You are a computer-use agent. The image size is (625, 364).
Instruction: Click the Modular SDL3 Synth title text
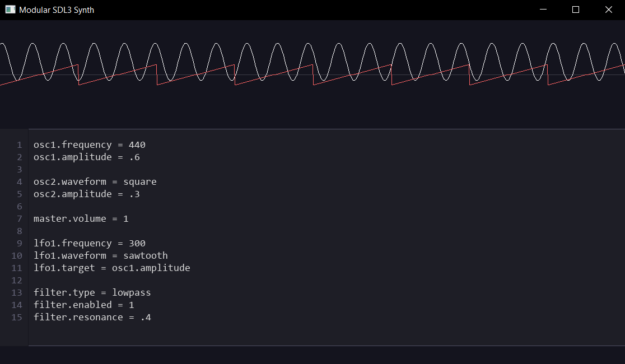point(57,10)
